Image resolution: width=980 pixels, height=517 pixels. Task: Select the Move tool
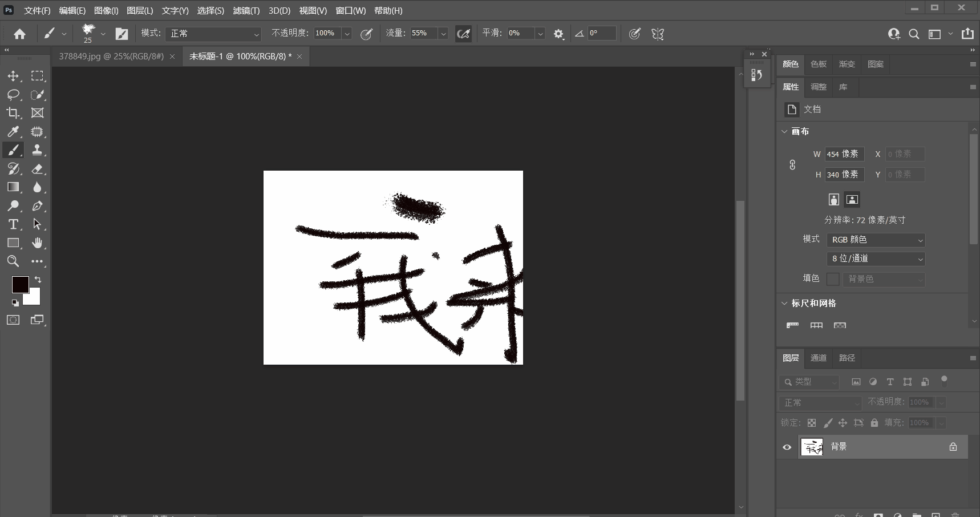point(13,76)
